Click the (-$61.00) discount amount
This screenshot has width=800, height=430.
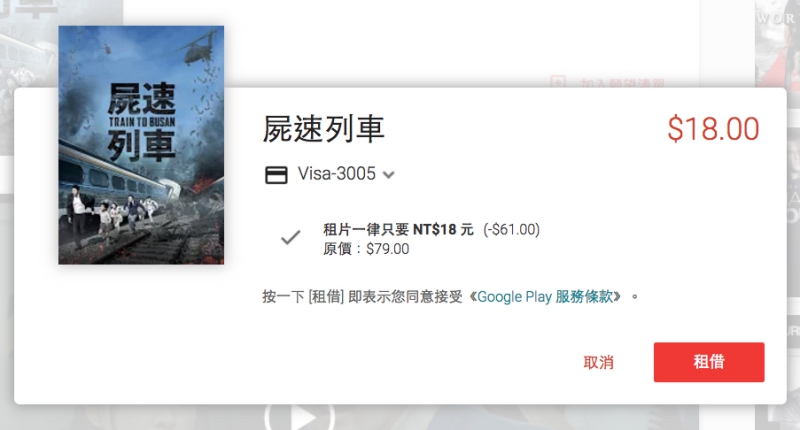click(512, 230)
